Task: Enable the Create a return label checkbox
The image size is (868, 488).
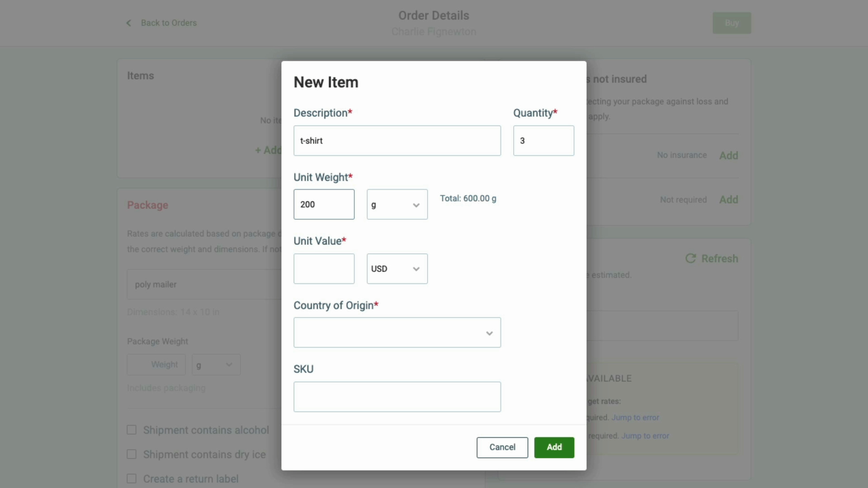Action: point(132,479)
